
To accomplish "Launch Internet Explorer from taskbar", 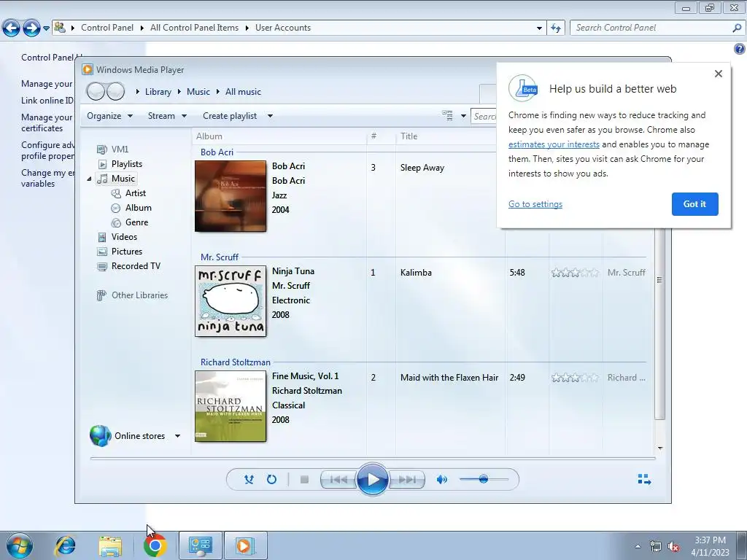I will tap(65, 545).
